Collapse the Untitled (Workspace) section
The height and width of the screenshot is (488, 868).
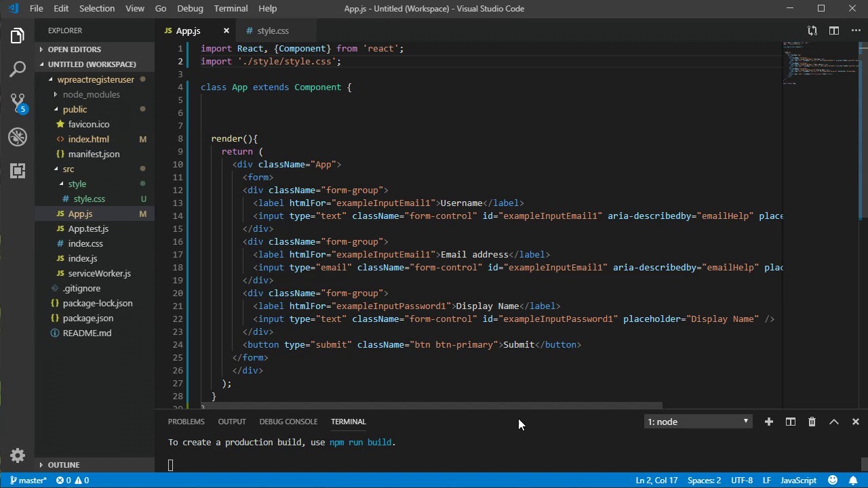[x=92, y=64]
